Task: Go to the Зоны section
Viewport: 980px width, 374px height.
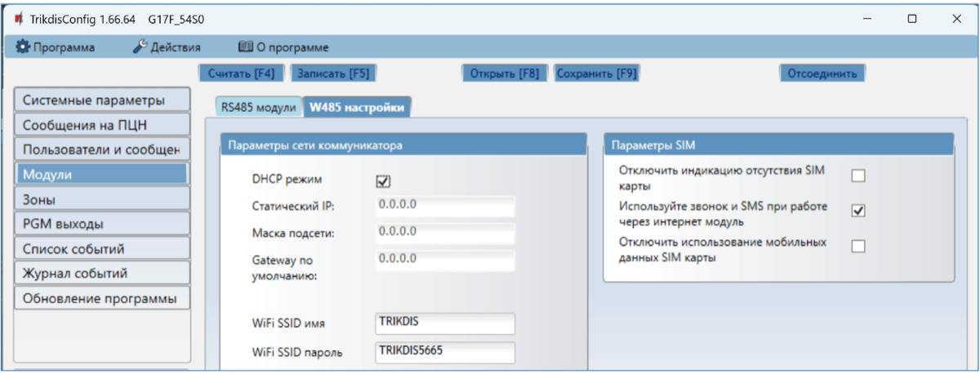Action: click(x=102, y=199)
